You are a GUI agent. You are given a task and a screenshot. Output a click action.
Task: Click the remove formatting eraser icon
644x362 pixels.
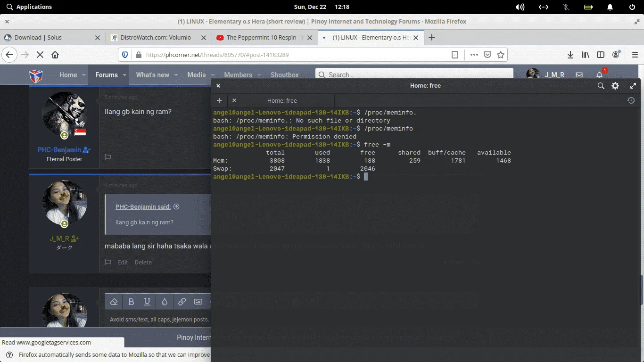(114, 302)
